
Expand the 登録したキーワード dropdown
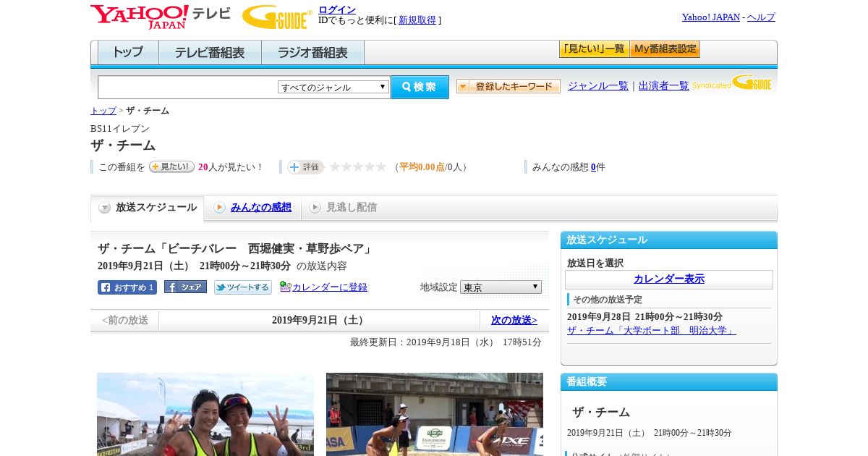tap(508, 86)
